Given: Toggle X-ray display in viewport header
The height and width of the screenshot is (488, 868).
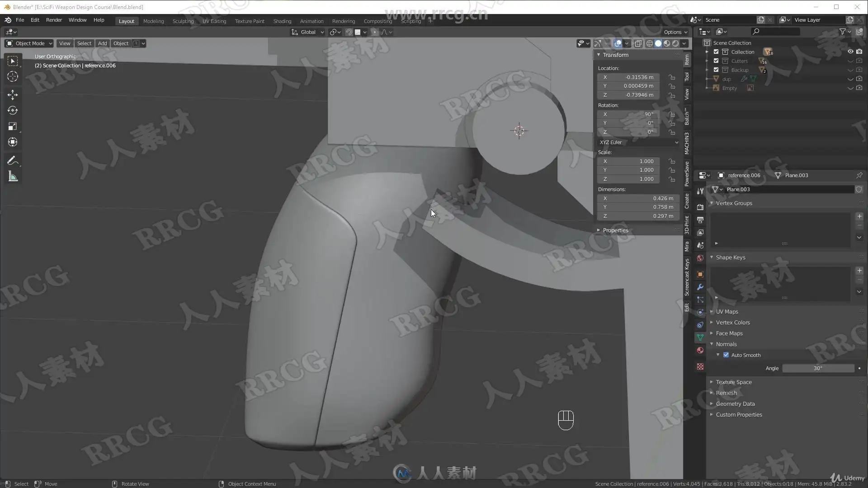Looking at the screenshot, I should [638, 43].
